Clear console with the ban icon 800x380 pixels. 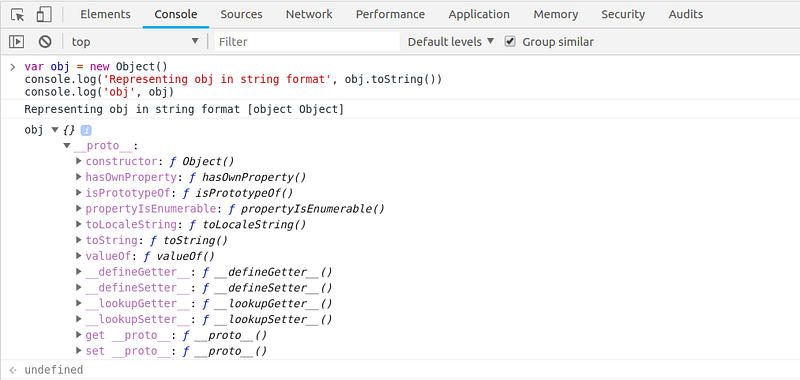[x=45, y=42]
